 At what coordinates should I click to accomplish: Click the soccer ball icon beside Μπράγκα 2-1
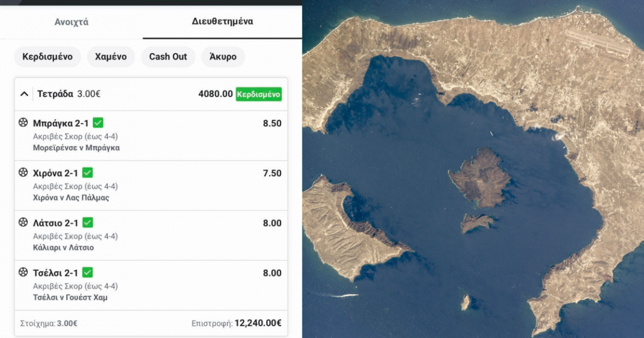tap(23, 123)
